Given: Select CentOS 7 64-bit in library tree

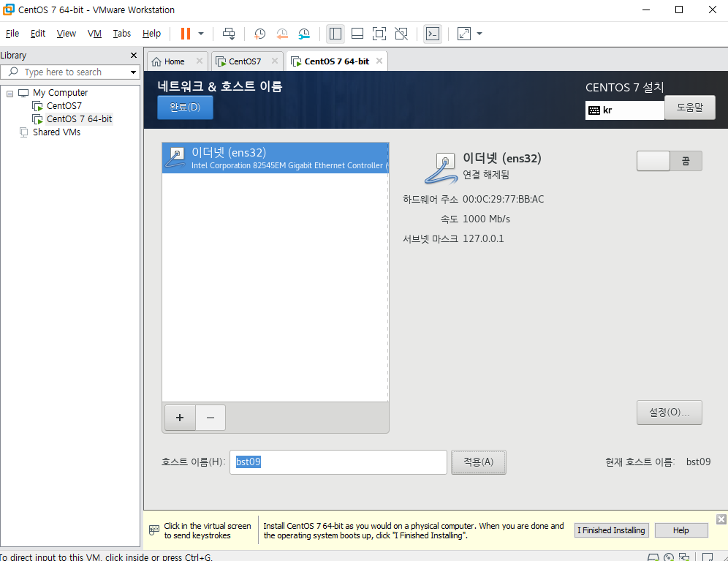Looking at the screenshot, I should click(80, 119).
